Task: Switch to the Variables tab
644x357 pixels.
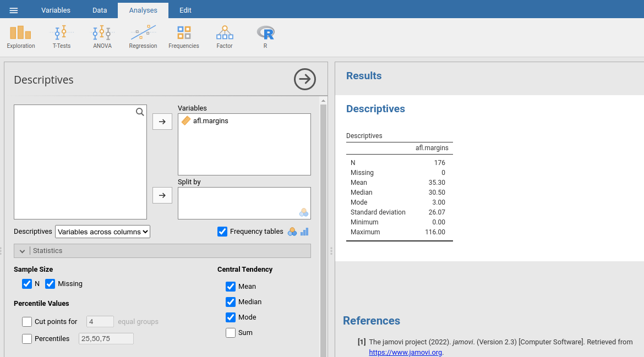Action: tap(56, 10)
